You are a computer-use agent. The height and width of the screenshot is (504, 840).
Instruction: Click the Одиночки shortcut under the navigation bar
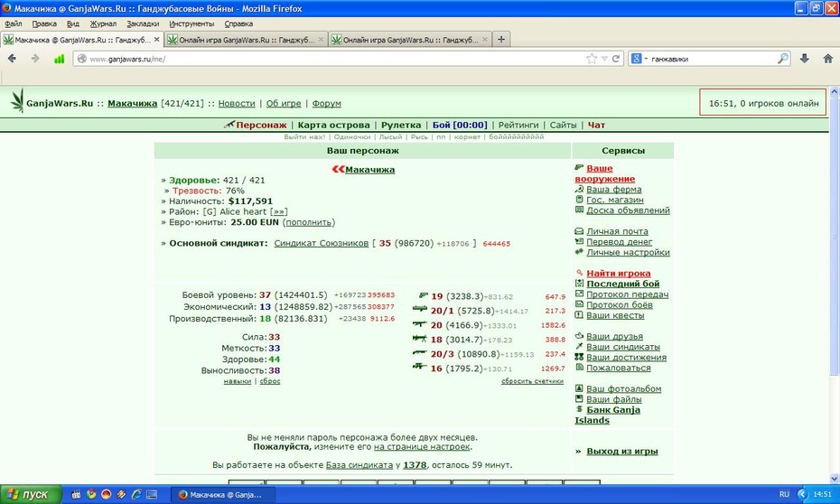click(x=352, y=137)
